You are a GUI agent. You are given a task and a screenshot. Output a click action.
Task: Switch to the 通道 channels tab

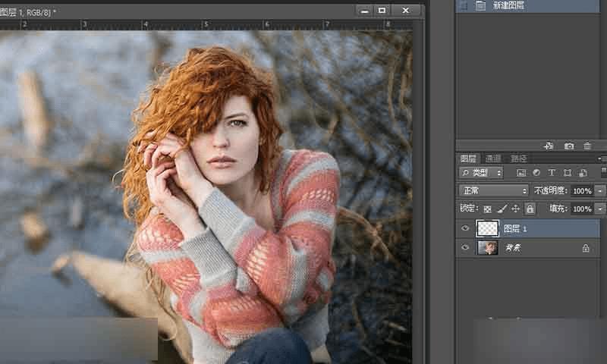point(493,158)
